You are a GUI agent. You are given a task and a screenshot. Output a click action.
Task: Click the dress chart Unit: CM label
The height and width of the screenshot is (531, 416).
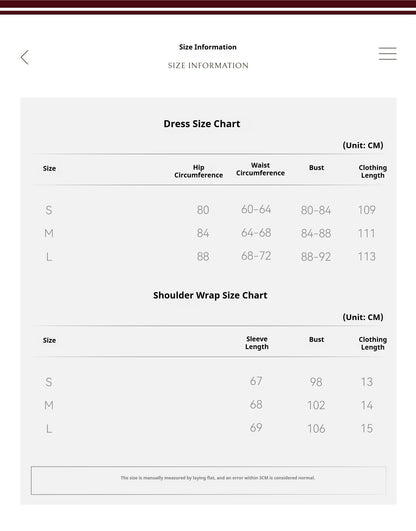(363, 145)
